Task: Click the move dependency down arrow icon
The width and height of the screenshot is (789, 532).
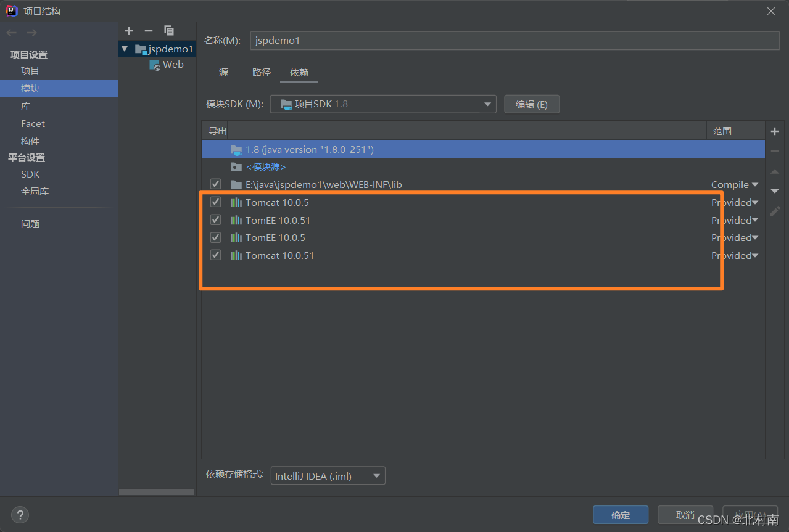Action: pos(774,191)
